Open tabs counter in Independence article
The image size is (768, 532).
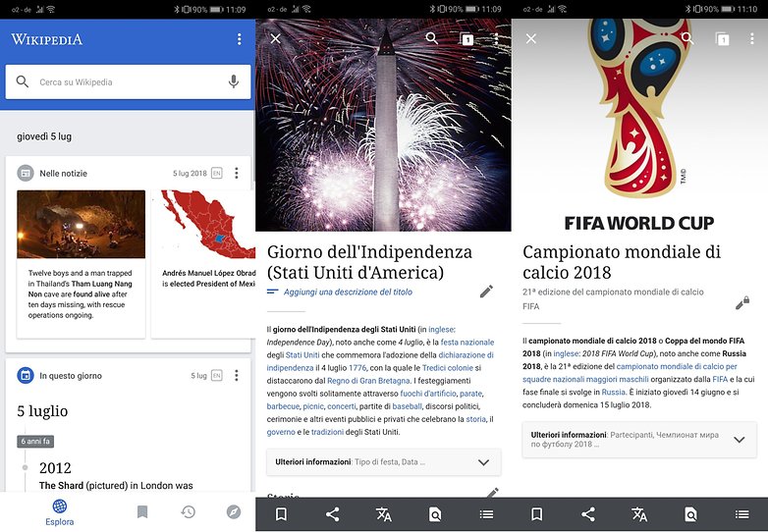467,39
